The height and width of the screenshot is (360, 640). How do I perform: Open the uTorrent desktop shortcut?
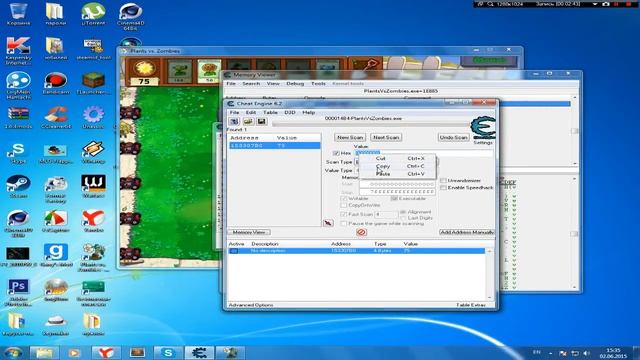(93, 14)
